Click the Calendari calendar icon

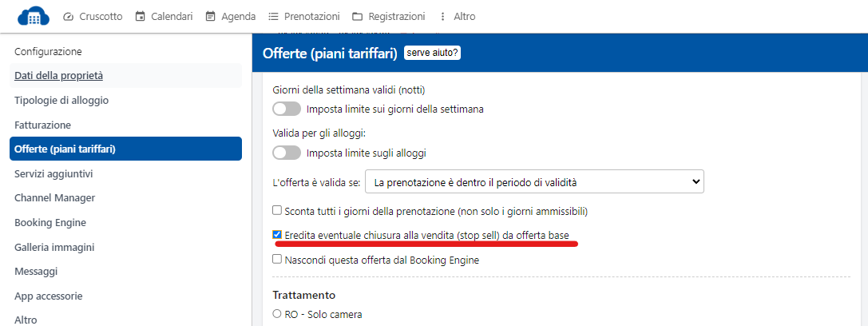click(141, 16)
